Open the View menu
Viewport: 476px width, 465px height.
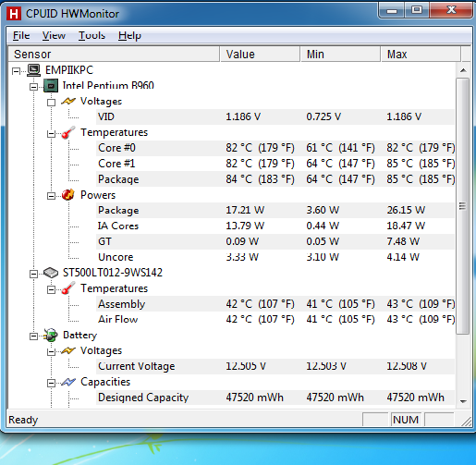coord(54,35)
